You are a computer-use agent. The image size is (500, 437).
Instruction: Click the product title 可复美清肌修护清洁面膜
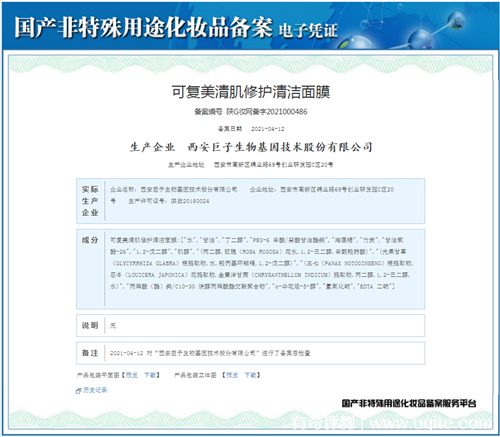[251, 92]
